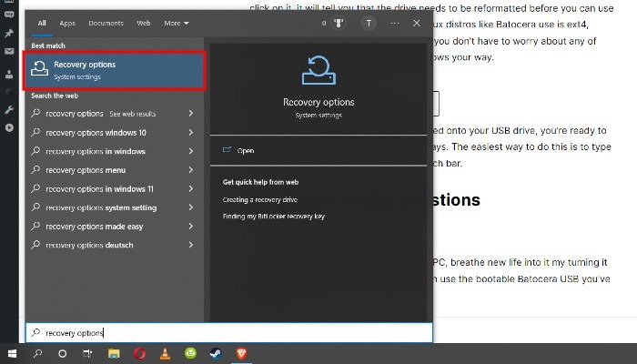Image resolution: width=637 pixels, height=364 pixels.
Task: Click the Windows Start button
Action: tap(13, 353)
